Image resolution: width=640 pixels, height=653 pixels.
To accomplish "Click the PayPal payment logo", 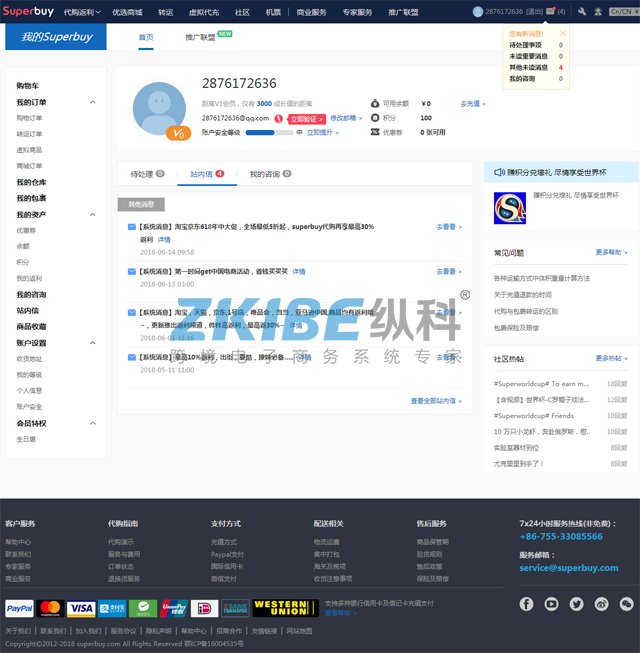I will coord(20,608).
